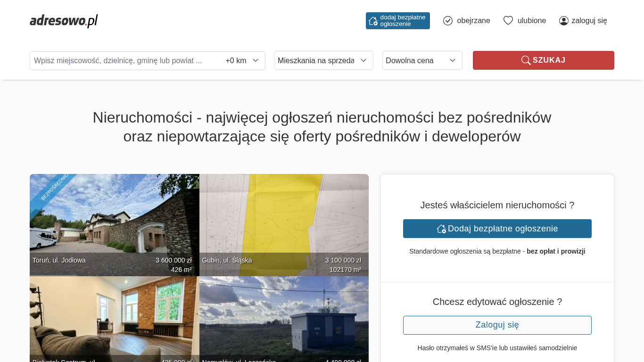Type in the location search field
Viewport: 644px width, 362px height.
coord(125,60)
